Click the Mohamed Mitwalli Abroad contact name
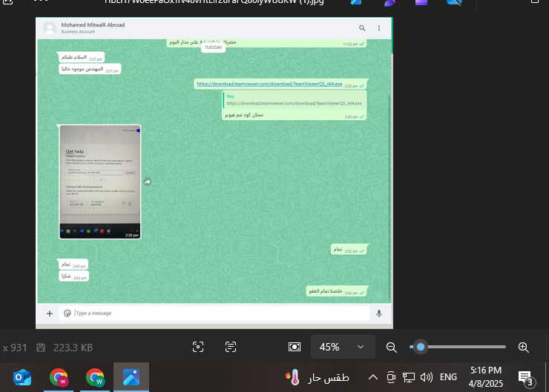 point(93,25)
